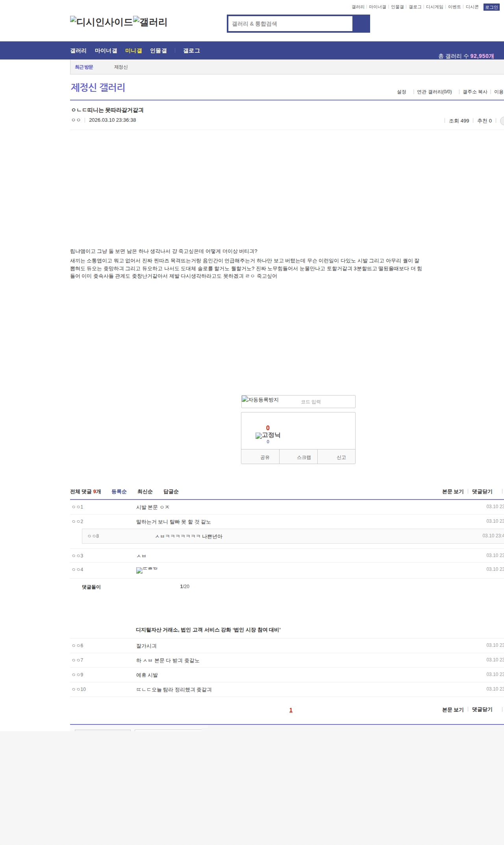Click the 고정닉 recommend icon
Screen dimensions: 504x845
tap(268, 435)
